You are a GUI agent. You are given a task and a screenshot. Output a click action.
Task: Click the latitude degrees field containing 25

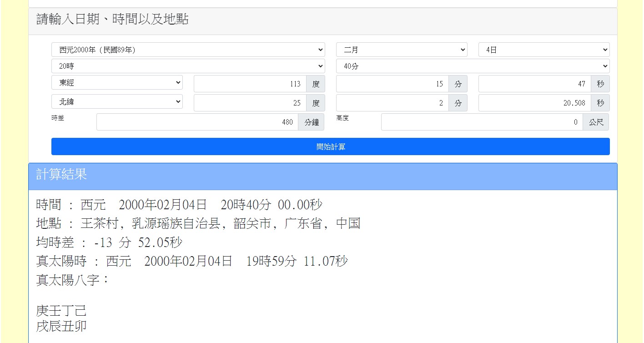coord(250,103)
